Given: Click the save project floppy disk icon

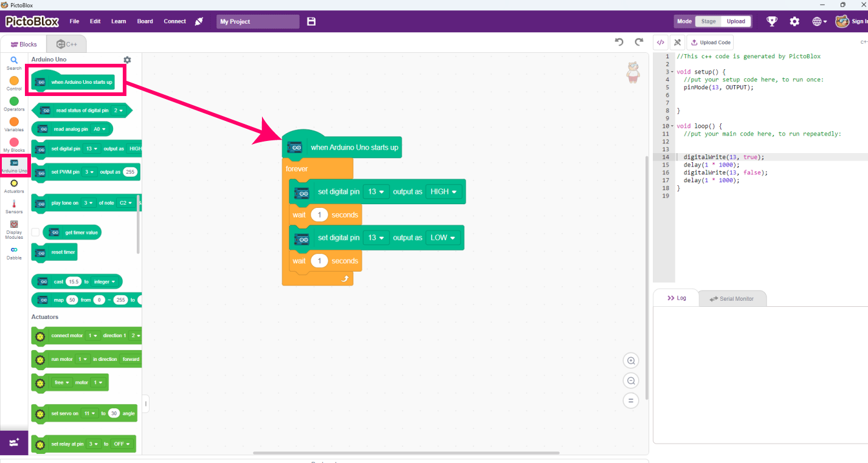Looking at the screenshot, I should (311, 21).
